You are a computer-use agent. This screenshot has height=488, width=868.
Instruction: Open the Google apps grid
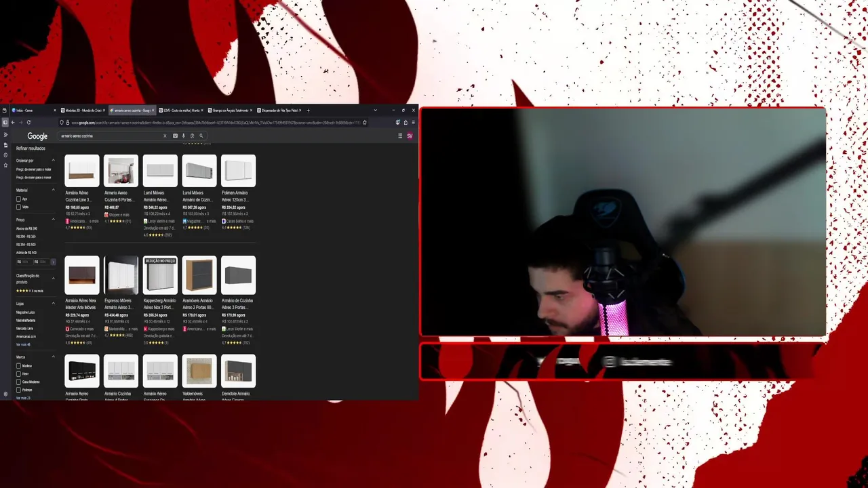click(400, 136)
